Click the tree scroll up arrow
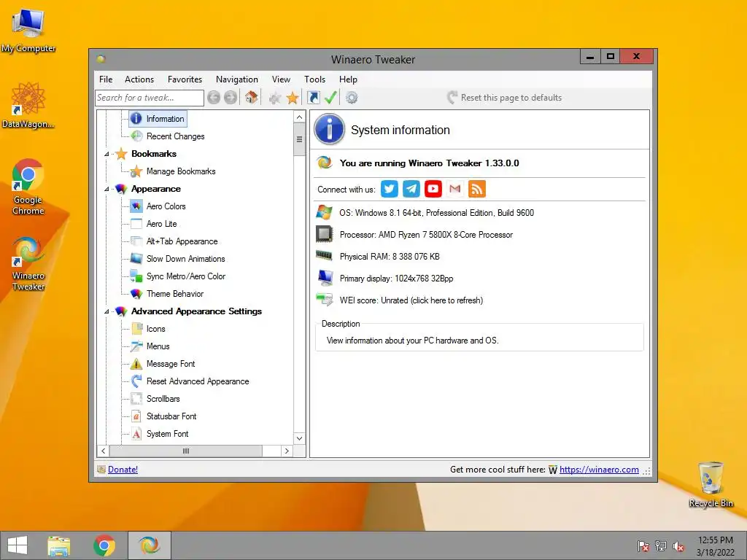This screenshot has width=747, height=560. point(299,117)
